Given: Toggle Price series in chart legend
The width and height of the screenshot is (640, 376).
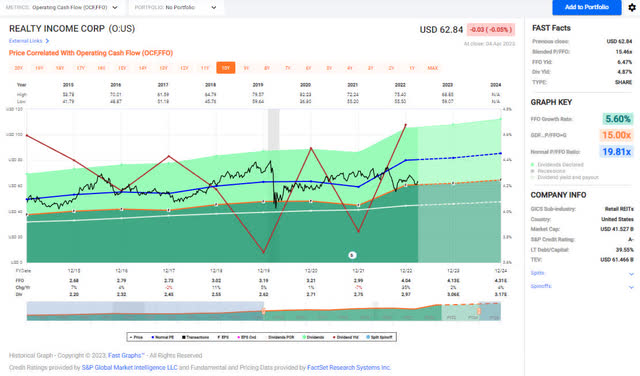Looking at the screenshot, I should pyautogui.click(x=136, y=337).
